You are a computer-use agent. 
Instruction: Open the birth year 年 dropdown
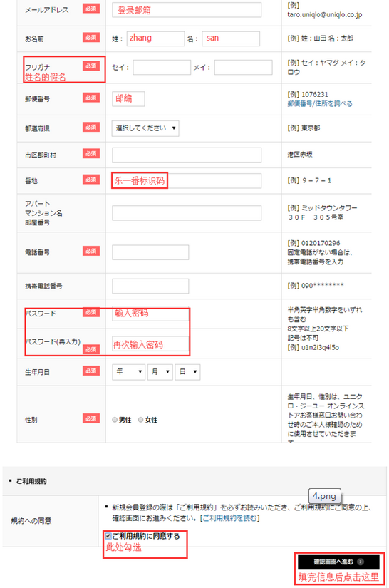click(x=128, y=371)
